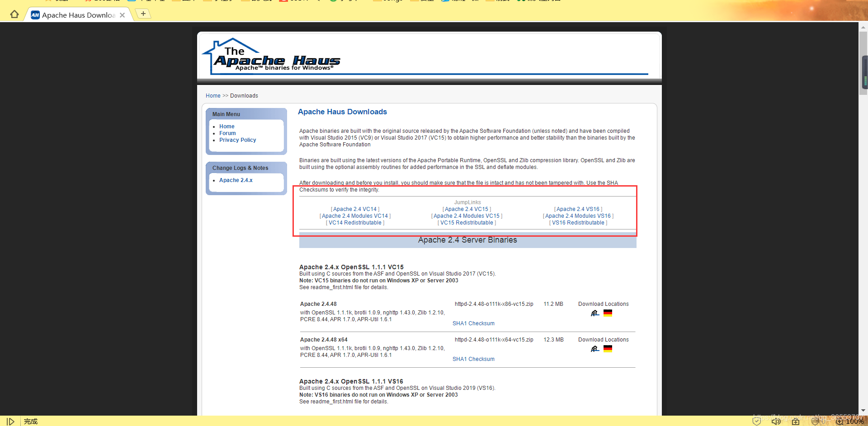Open Privacy Policy from the Main Menu
The width and height of the screenshot is (868, 426).
click(x=237, y=140)
